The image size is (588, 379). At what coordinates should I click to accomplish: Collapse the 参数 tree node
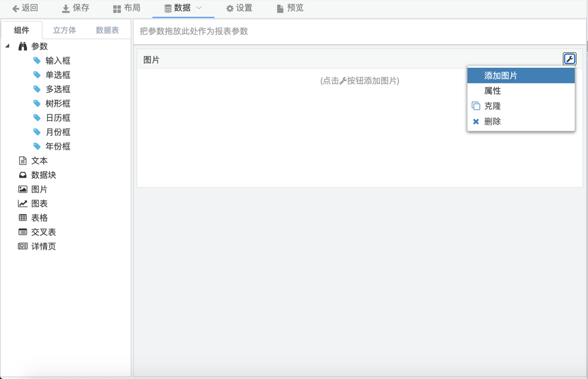coord(8,46)
